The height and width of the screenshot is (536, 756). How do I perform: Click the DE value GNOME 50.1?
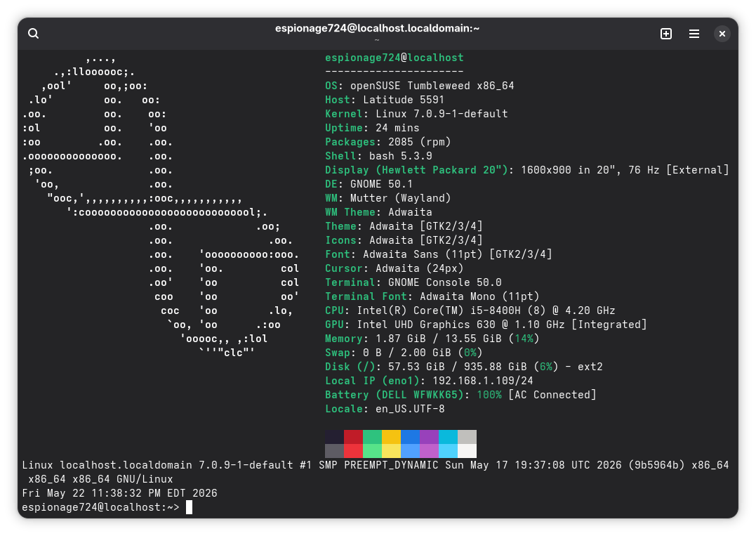click(x=381, y=184)
